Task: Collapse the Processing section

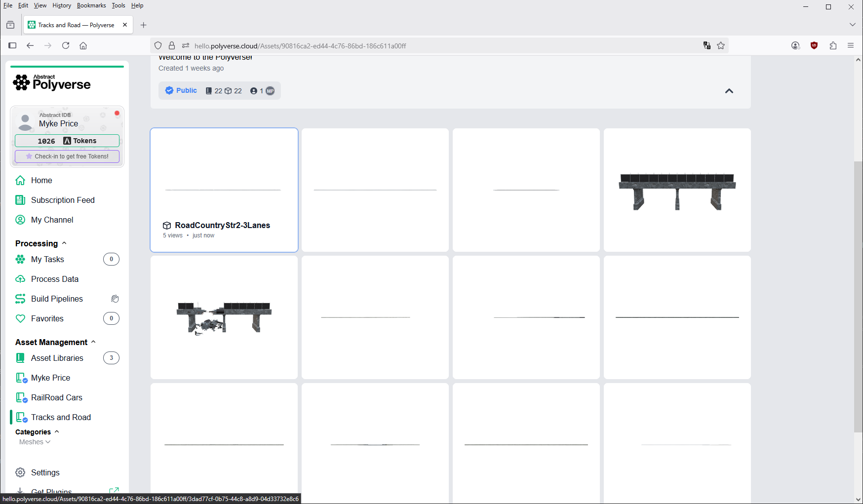Action: (64, 243)
